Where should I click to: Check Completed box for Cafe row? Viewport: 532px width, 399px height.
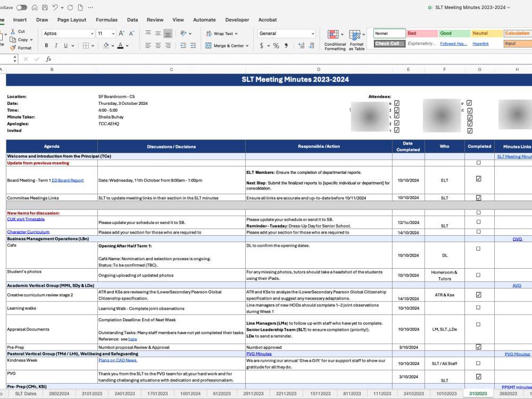[x=478, y=248]
